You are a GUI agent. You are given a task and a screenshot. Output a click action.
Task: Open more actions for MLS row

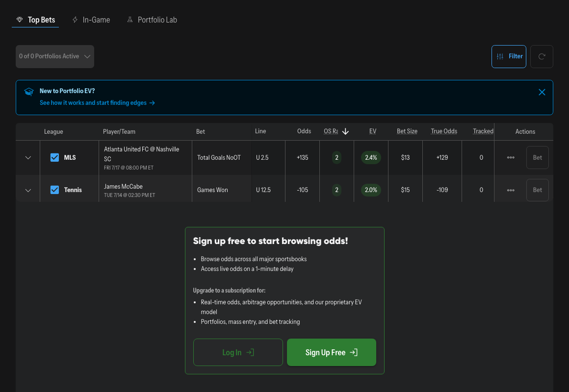pos(511,157)
